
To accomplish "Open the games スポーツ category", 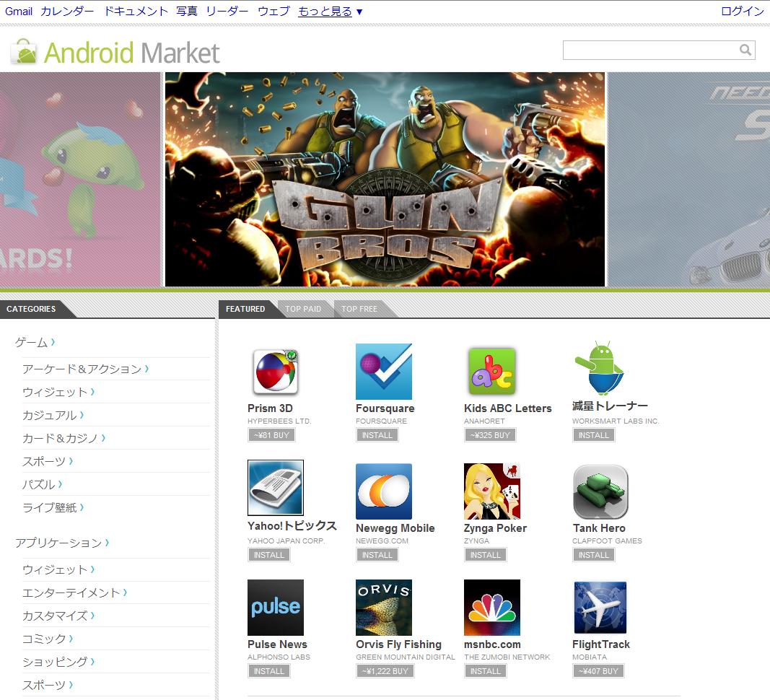I will pyautogui.click(x=48, y=461).
